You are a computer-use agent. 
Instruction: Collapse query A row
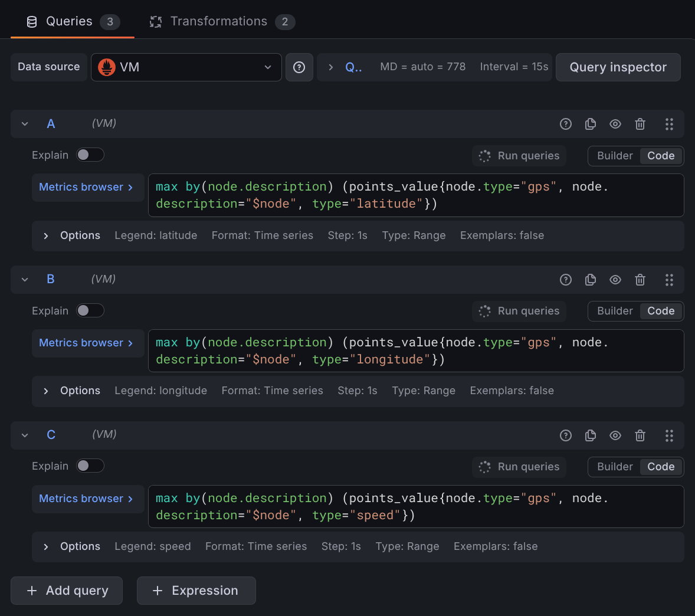[25, 124]
